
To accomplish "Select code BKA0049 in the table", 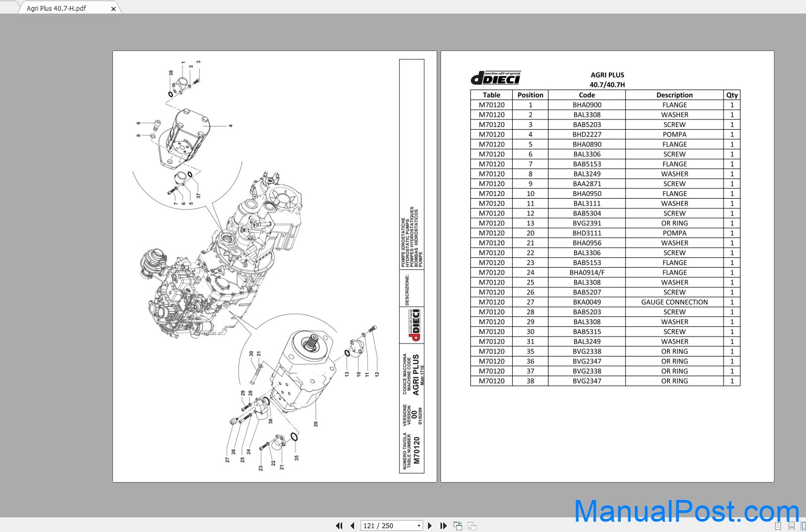I will [x=587, y=302].
